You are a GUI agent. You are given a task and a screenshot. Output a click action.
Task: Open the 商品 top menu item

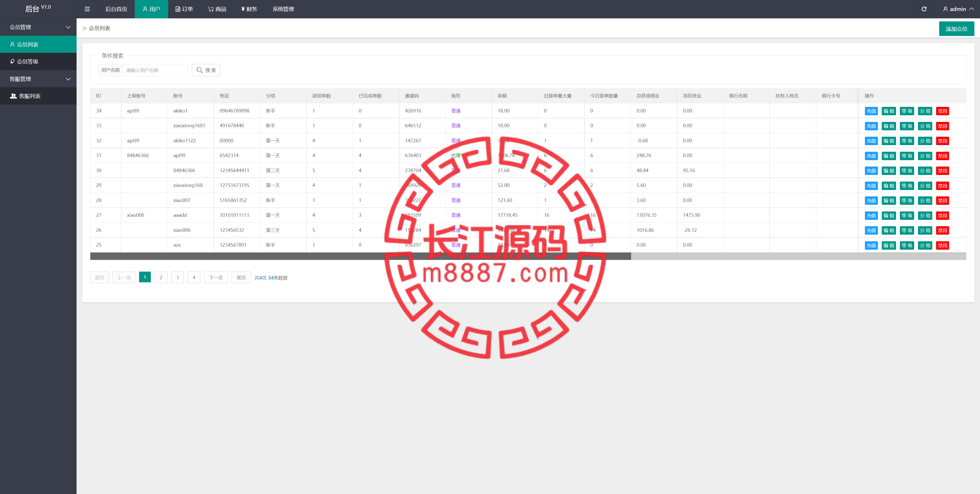click(x=217, y=9)
